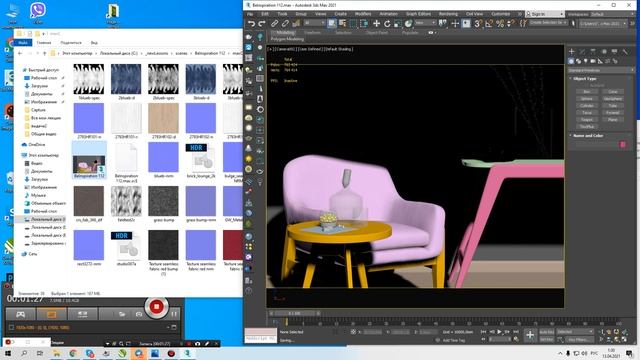This screenshot has width=640, height=360.
Task: Choose the Select and Rotate tool
Action: tap(387, 24)
